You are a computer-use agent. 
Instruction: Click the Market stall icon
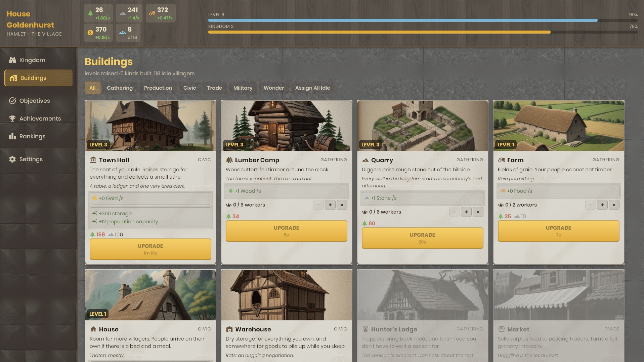[502, 329]
